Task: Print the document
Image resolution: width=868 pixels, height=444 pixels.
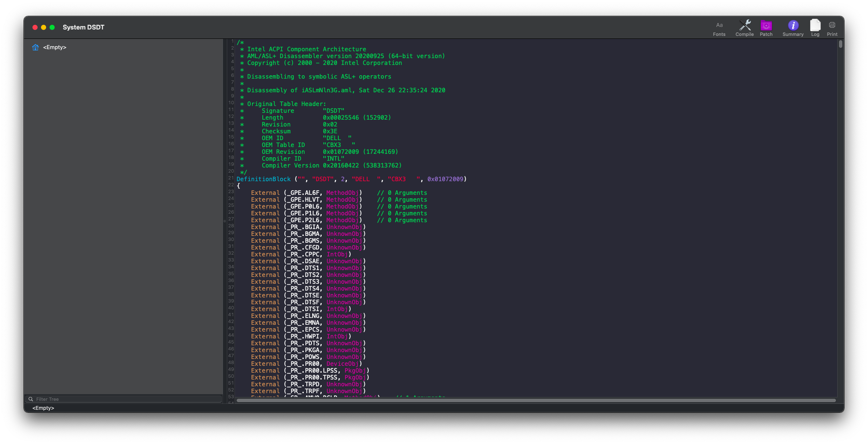Action: (x=832, y=28)
